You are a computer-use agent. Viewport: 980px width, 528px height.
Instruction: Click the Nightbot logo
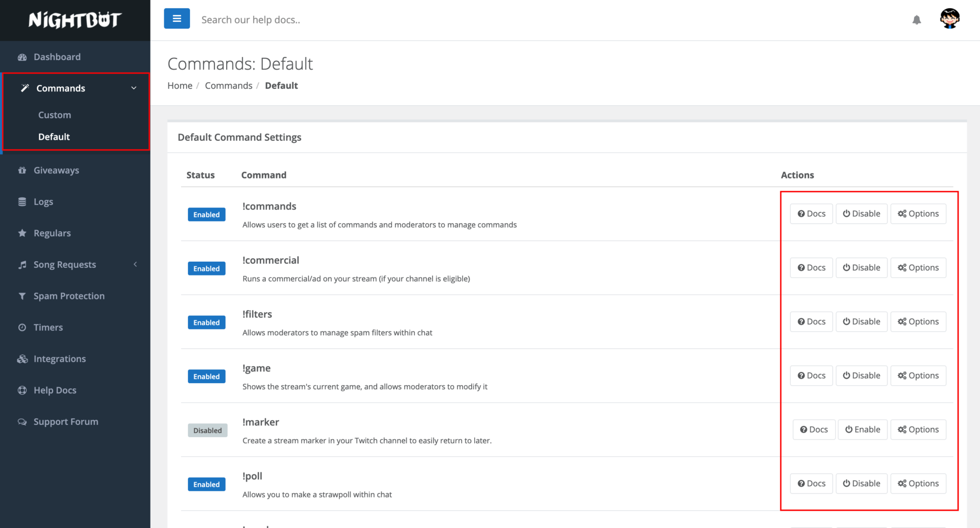(x=75, y=20)
